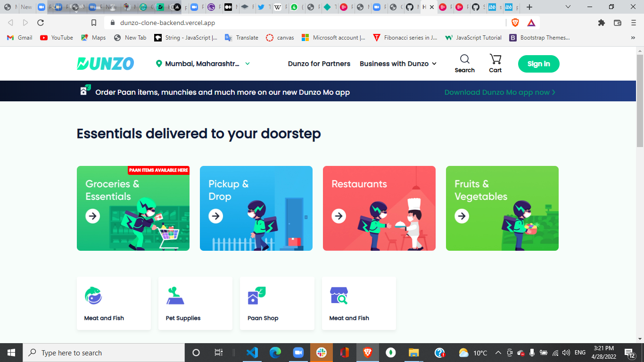The image size is (644, 362).
Task: Open the volume control in system tray
Action: 566,353
